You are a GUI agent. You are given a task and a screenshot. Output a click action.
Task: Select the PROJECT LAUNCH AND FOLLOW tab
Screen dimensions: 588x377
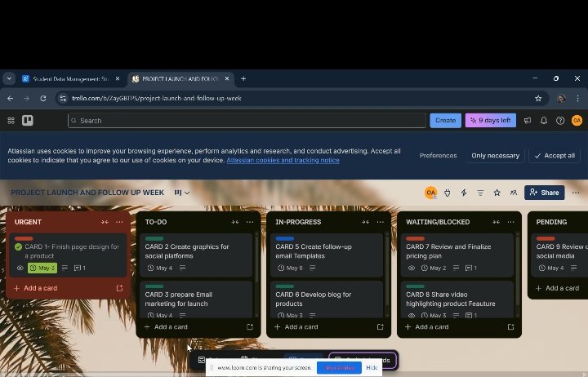pyautogui.click(x=180, y=78)
